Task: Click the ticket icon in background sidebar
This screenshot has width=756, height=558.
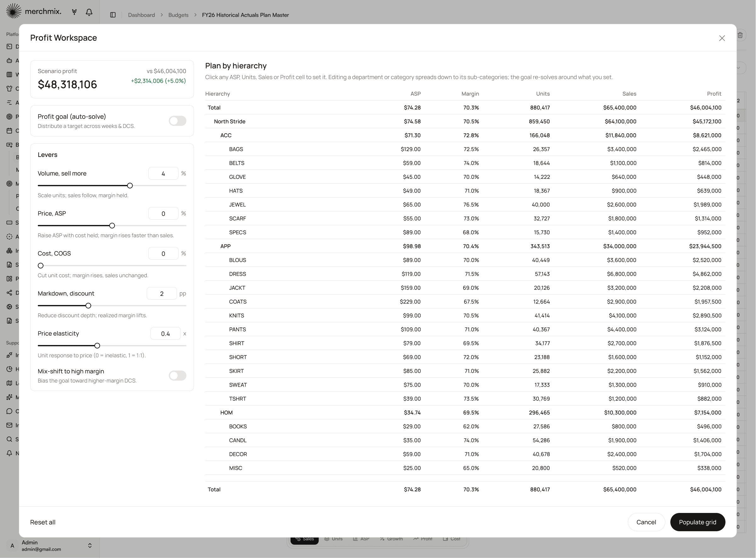Action: tap(9, 222)
